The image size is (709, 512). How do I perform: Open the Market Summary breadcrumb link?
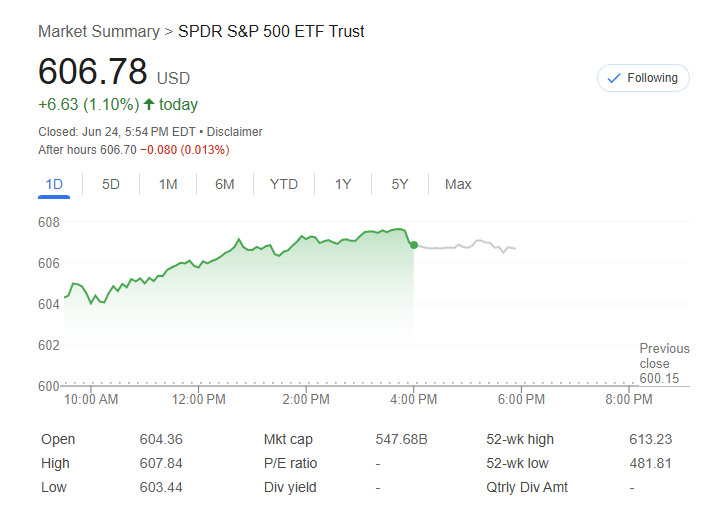[98, 31]
